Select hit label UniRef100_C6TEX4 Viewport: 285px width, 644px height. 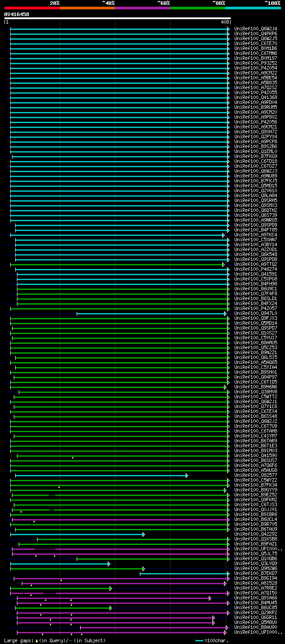click(x=256, y=412)
